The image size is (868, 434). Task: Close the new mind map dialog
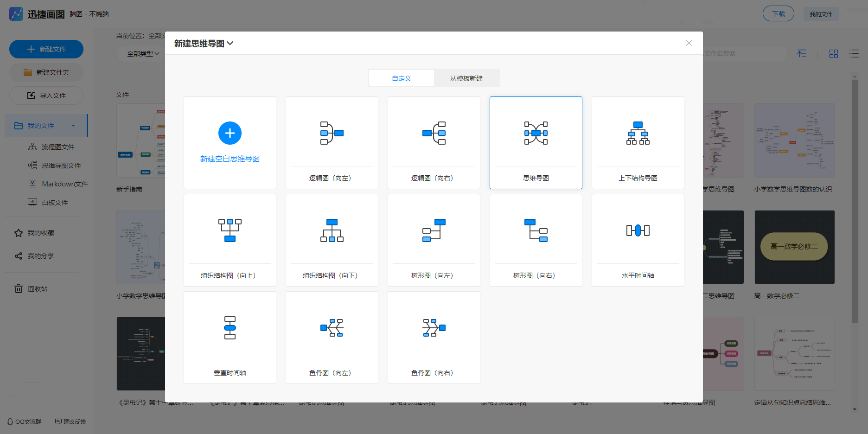coord(689,43)
